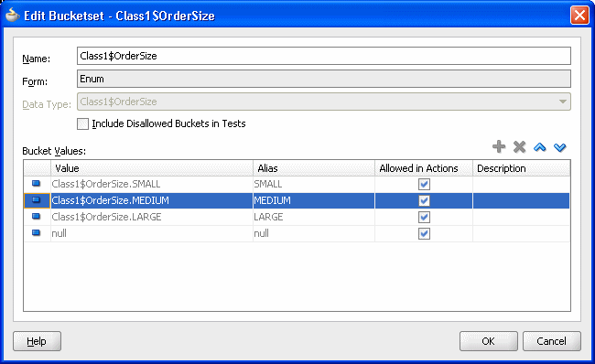This screenshot has height=364, width=595.
Task: Uncheck Allowed in Actions for LARGE
Action: 424,217
